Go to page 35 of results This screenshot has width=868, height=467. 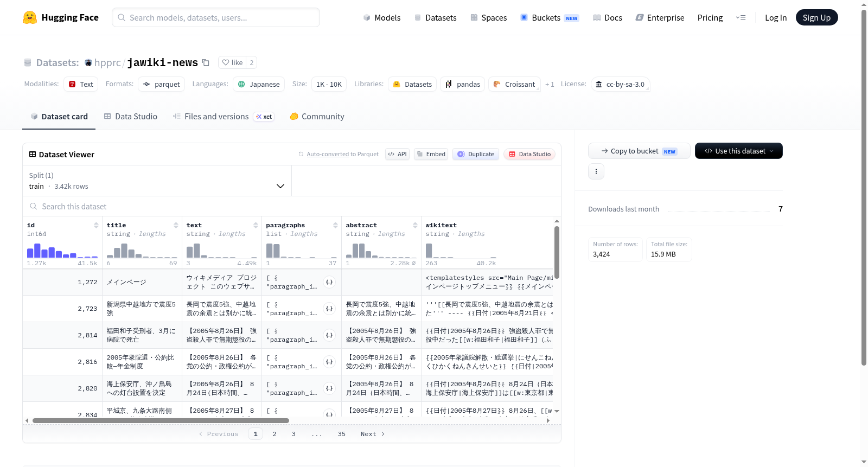[x=342, y=434]
